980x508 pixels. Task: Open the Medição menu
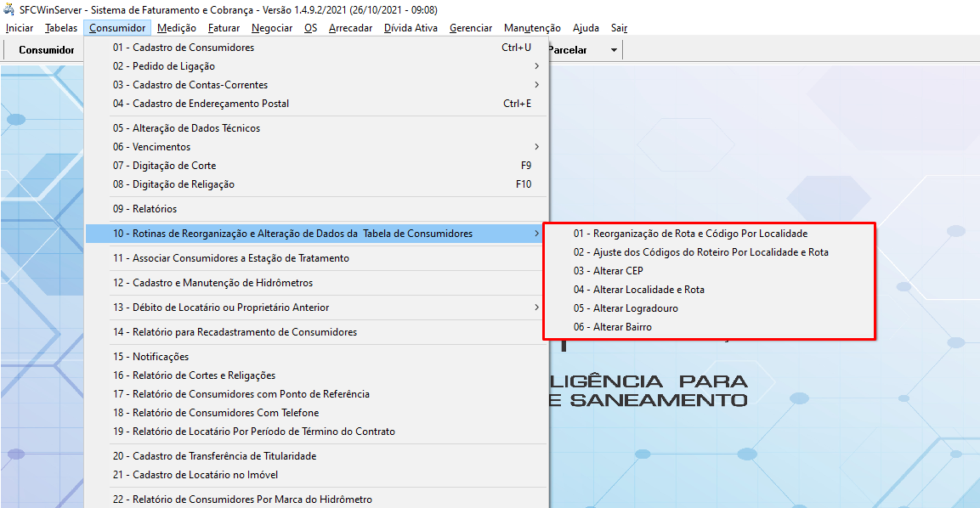tap(176, 27)
